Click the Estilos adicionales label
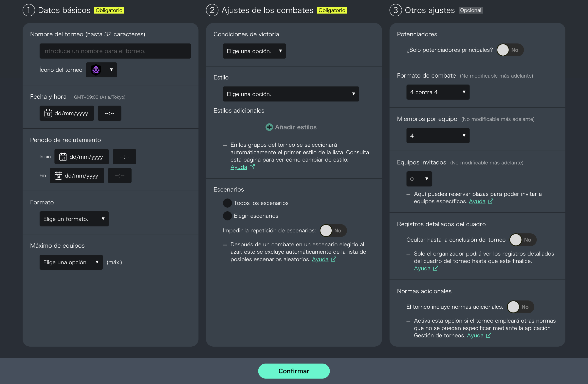 [x=239, y=111]
